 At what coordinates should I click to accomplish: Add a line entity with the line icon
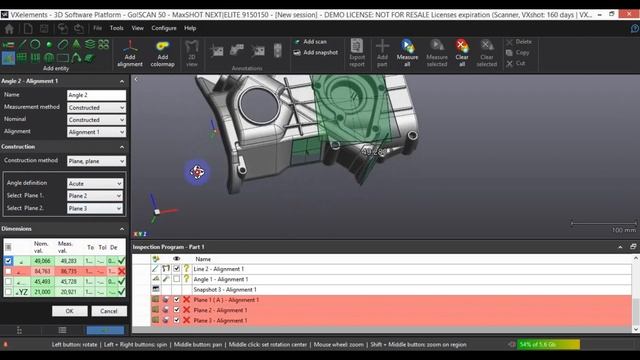tap(22, 44)
